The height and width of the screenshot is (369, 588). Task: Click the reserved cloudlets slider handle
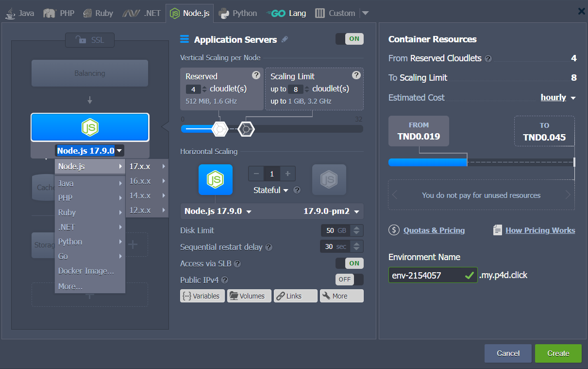tap(220, 129)
